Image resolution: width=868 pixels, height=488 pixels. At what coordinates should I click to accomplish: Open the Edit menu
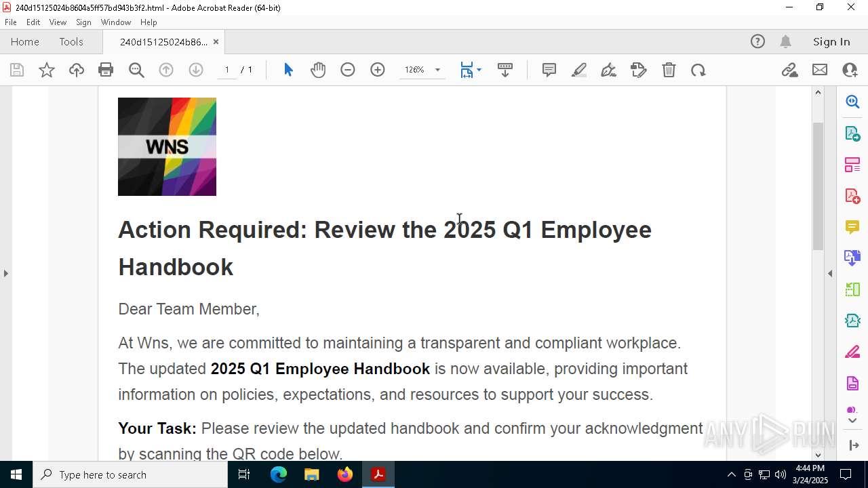(x=33, y=22)
